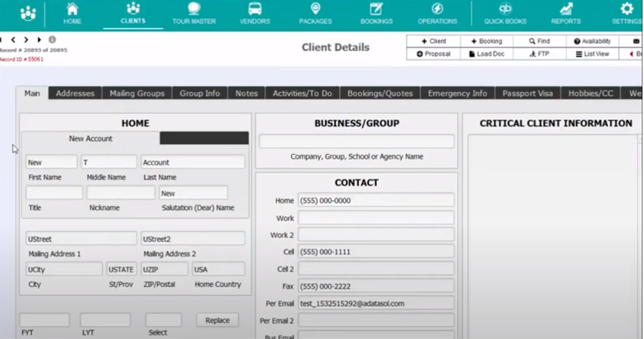Image resolution: width=644 pixels, height=339 pixels.
Task: Open the Activities/To Do tab
Action: (x=302, y=93)
